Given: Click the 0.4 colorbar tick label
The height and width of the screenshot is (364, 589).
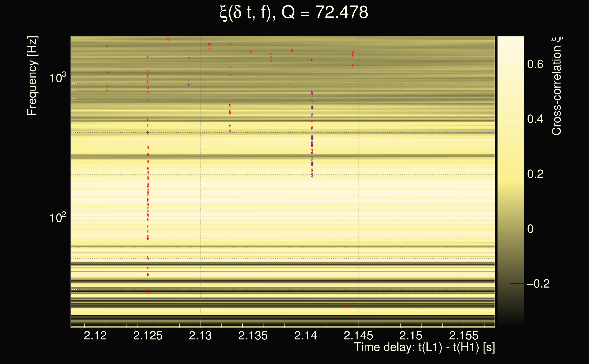Looking at the screenshot, I should 535,119.
